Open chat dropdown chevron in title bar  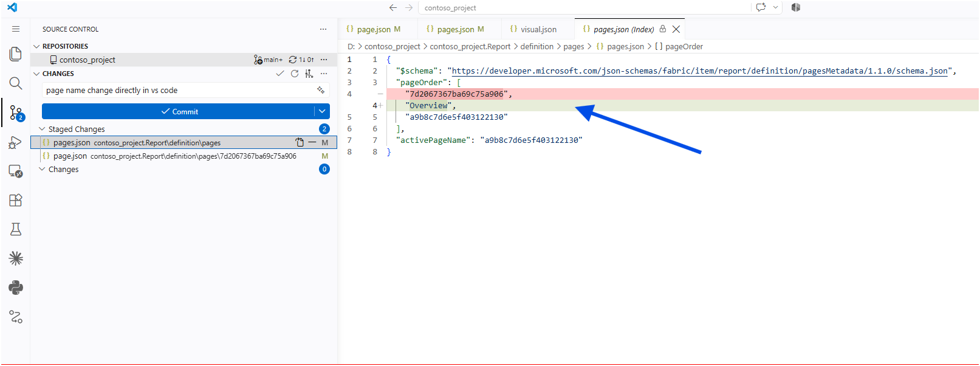point(775,7)
